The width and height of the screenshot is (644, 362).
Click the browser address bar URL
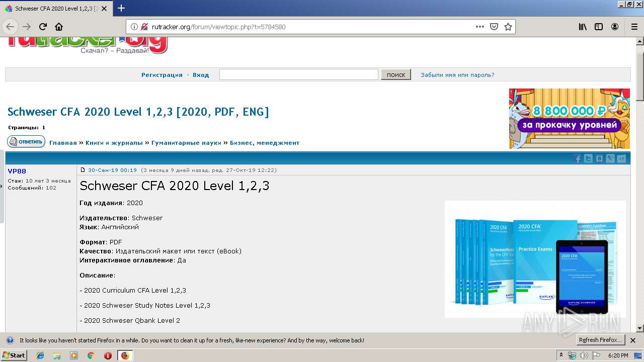(x=219, y=27)
